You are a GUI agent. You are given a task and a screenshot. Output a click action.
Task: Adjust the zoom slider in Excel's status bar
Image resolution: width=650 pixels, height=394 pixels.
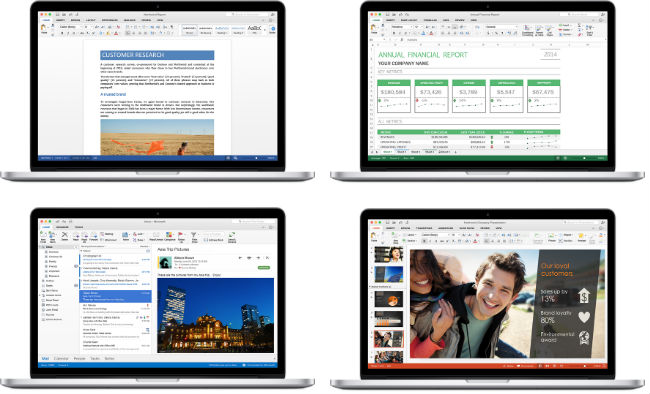pos(585,158)
